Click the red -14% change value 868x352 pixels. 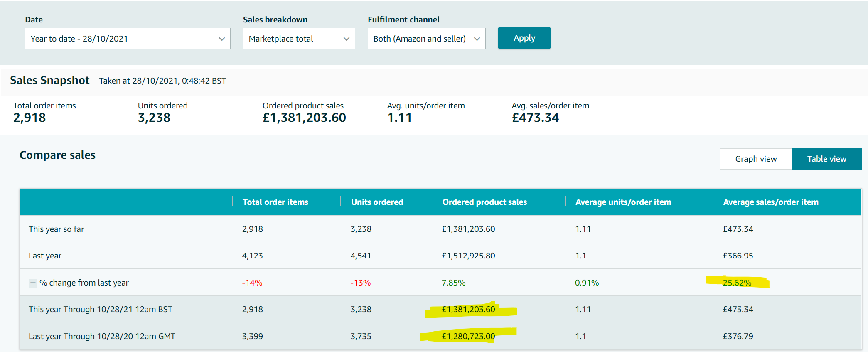click(x=252, y=283)
